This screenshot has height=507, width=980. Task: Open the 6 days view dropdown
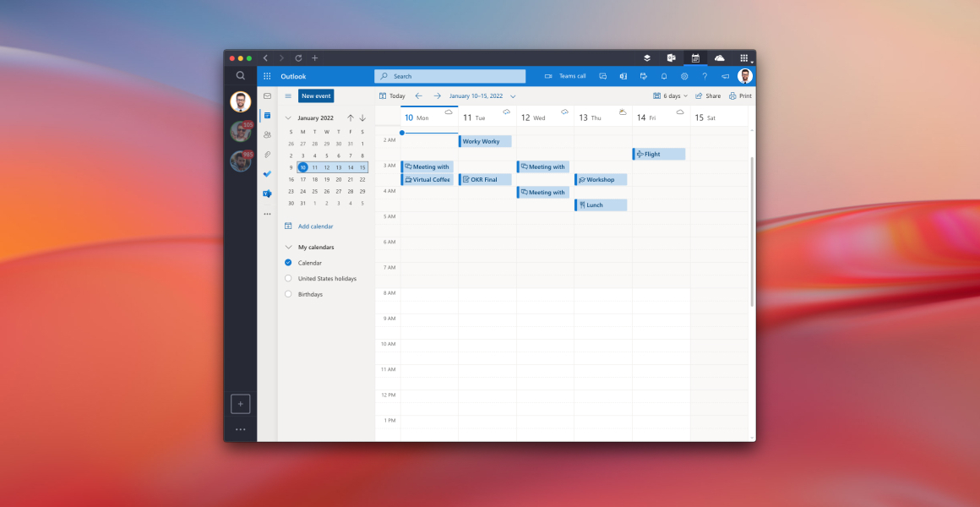[x=671, y=96]
